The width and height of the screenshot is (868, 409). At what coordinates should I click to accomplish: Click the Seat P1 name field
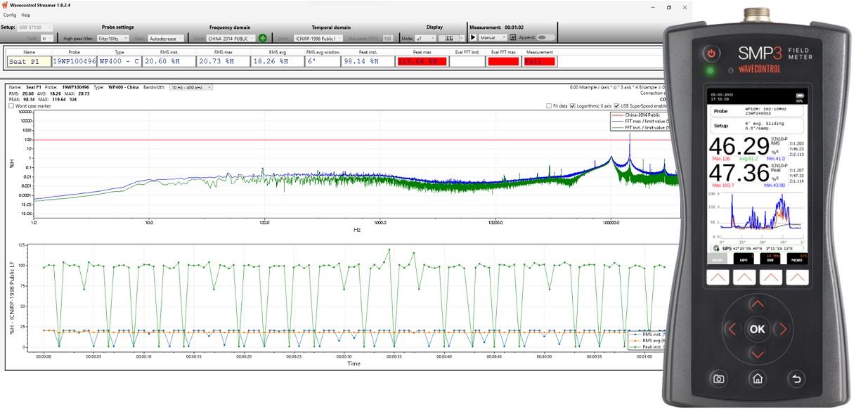tap(30, 62)
